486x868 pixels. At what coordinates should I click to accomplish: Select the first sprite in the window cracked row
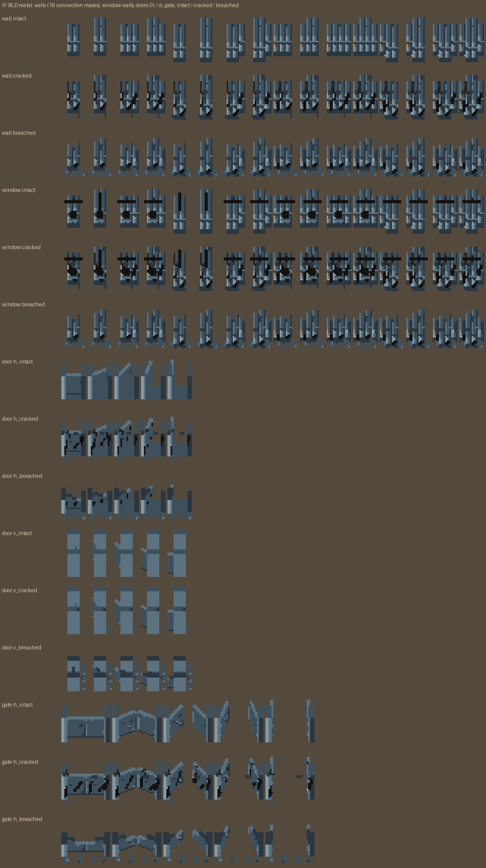[x=74, y=271]
